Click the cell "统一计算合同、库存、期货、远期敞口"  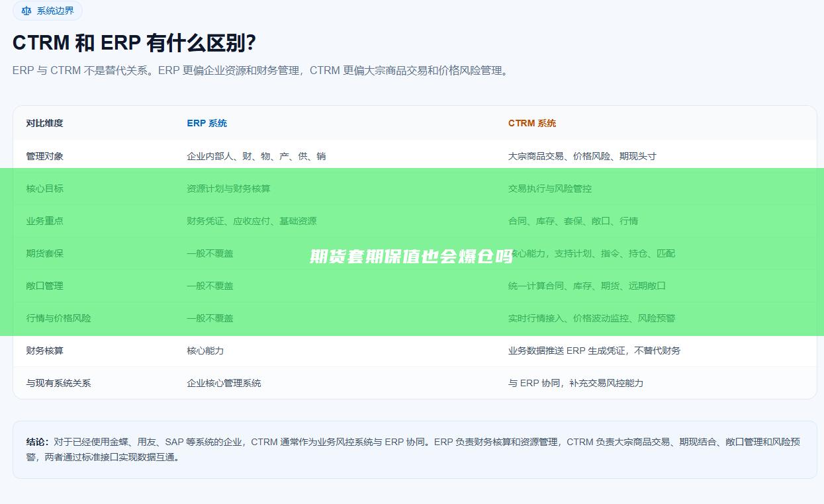[x=587, y=286]
